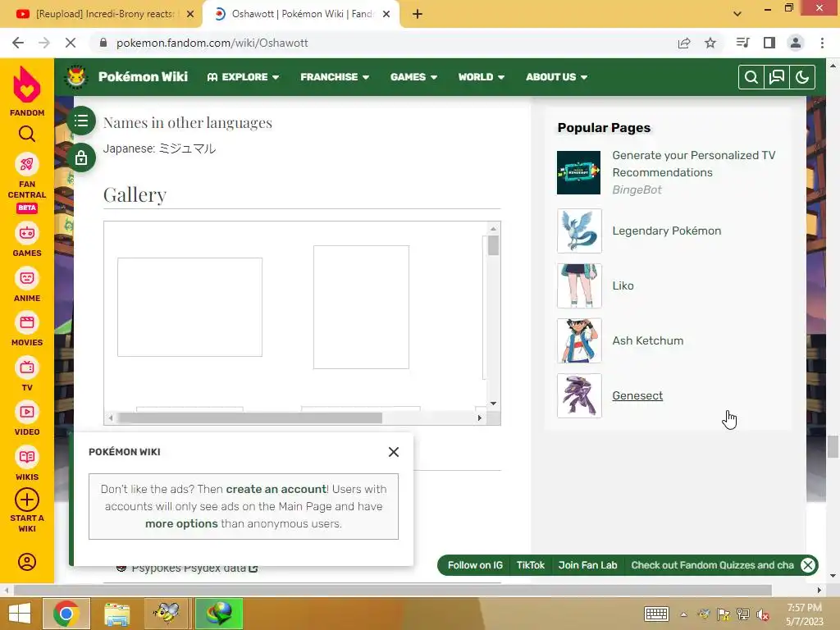Open the Movies sidebar icon
This screenshot has width=840, height=630.
click(x=27, y=323)
